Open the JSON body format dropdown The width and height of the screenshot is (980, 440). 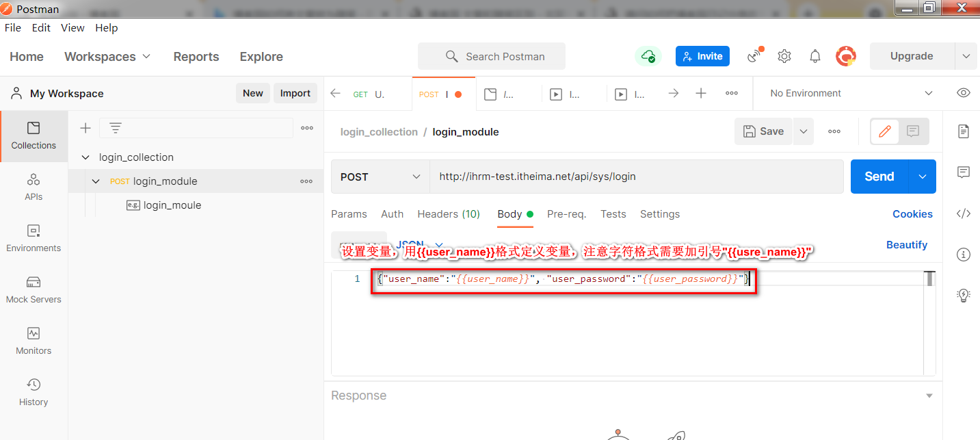420,244
